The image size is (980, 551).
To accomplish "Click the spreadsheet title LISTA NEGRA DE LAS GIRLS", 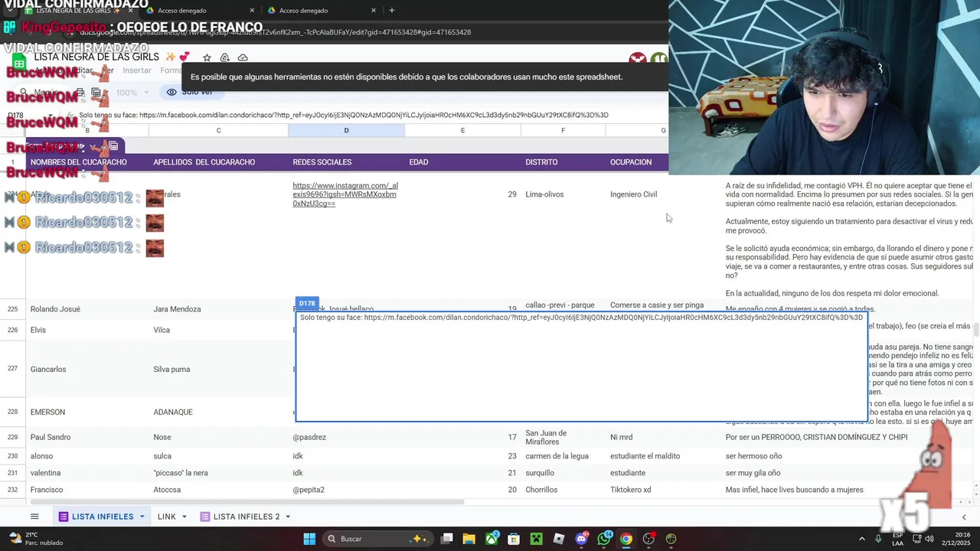I will pyautogui.click(x=96, y=57).
